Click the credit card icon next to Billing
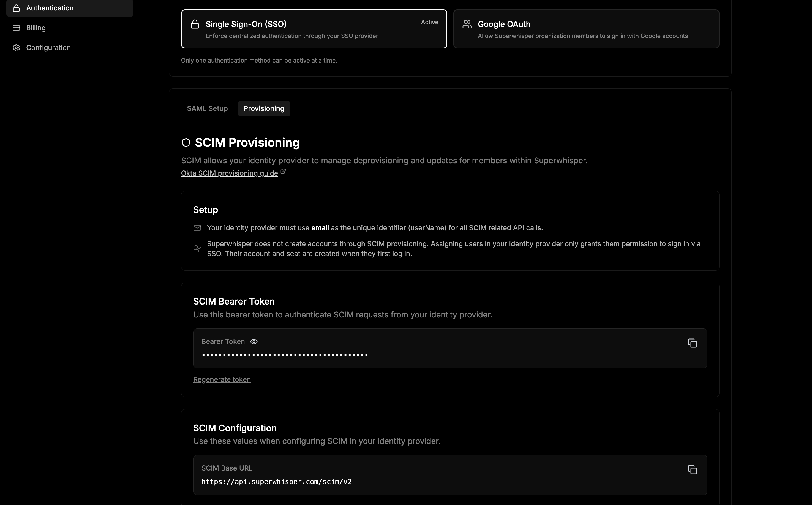The image size is (812, 505). tap(16, 28)
